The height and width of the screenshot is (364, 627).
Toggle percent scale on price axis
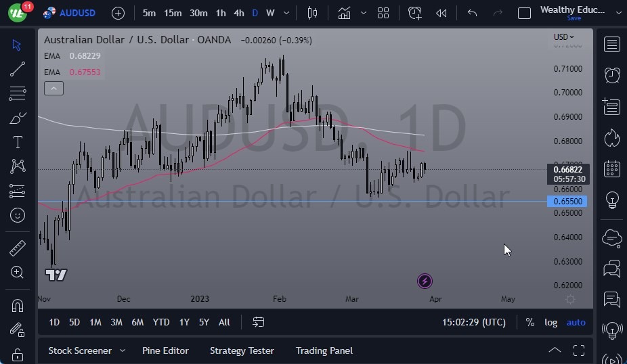(530, 322)
